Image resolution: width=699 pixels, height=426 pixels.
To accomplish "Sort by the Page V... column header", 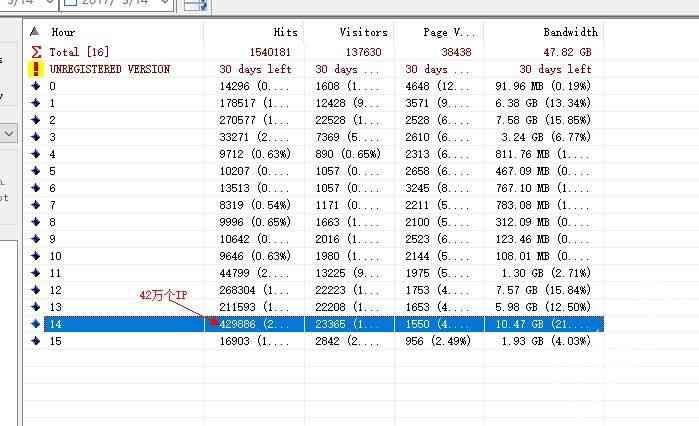I will pyautogui.click(x=449, y=32).
